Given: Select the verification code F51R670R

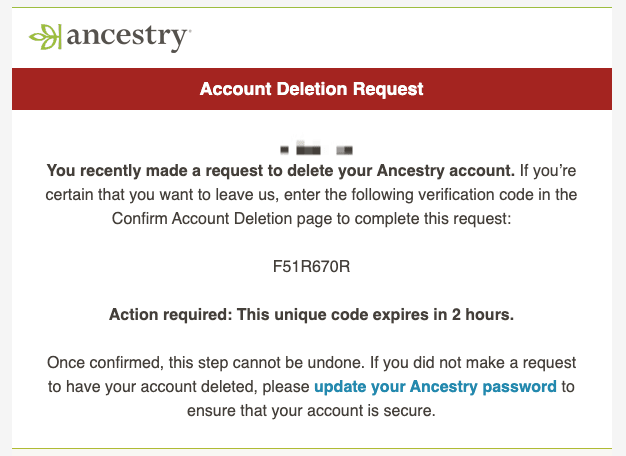Looking at the screenshot, I should point(311,266).
